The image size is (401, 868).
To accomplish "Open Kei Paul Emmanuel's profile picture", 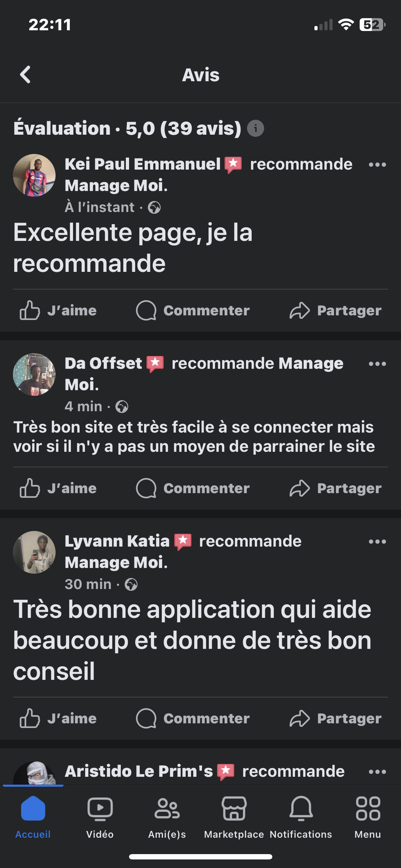I will tap(34, 175).
